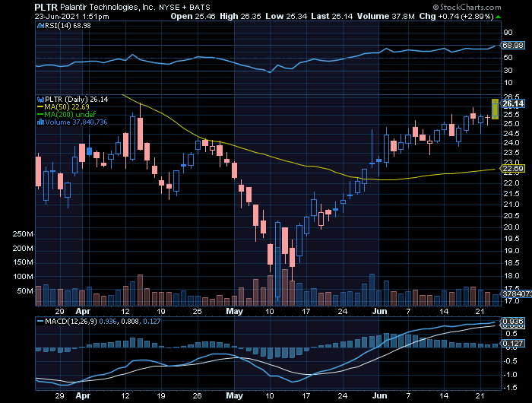This screenshot has width=532, height=403.
Task: Click the RSI(14) 68.98 legend label
Action: point(68,25)
